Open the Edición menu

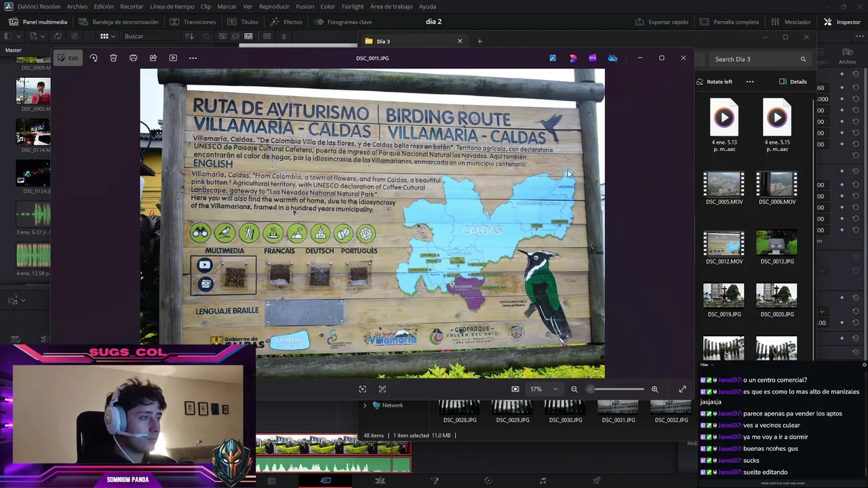(x=104, y=6)
